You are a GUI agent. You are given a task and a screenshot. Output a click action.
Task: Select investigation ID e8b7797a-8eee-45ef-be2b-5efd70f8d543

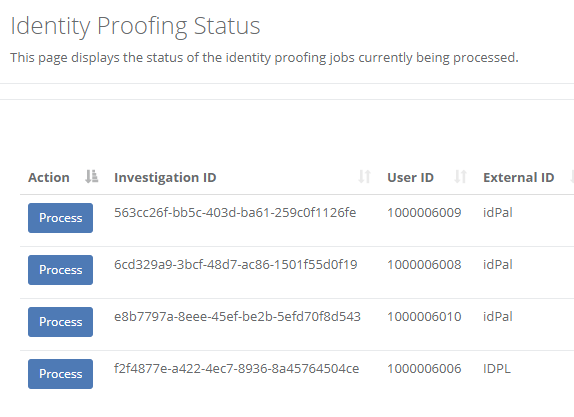click(x=237, y=317)
